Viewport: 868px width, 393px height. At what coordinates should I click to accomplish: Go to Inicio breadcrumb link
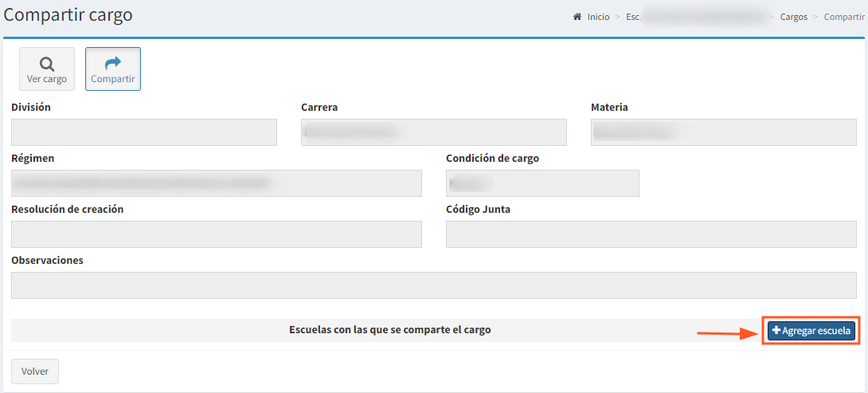pyautogui.click(x=598, y=17)
